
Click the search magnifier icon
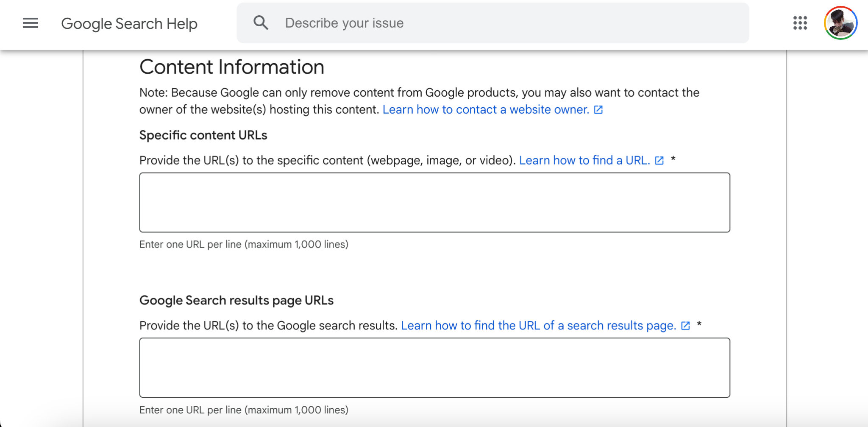point(261,23)
